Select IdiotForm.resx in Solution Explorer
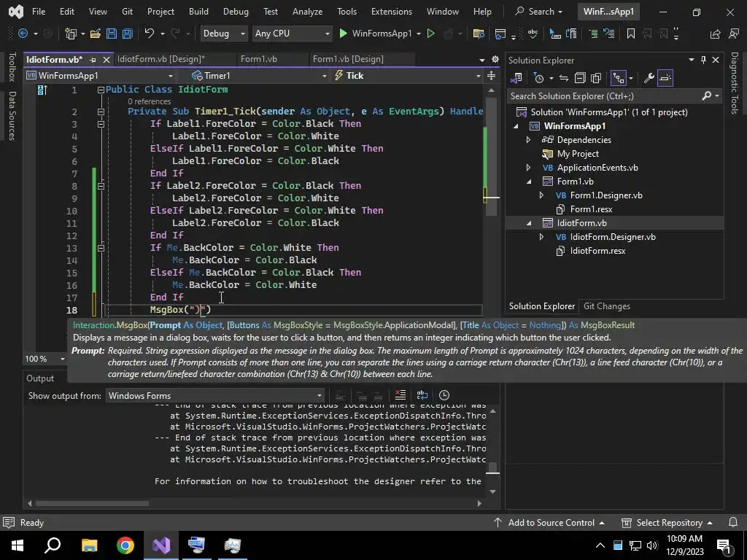The image size is (747, 560). (x=597, y=251)
